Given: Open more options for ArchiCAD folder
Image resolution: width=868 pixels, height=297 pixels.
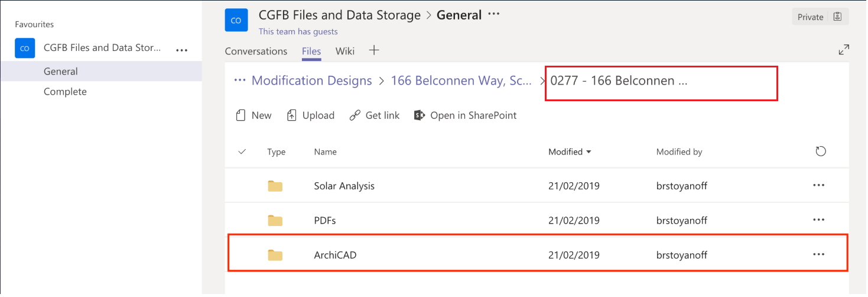Looking at the screenshot, I should click(818, 255).
